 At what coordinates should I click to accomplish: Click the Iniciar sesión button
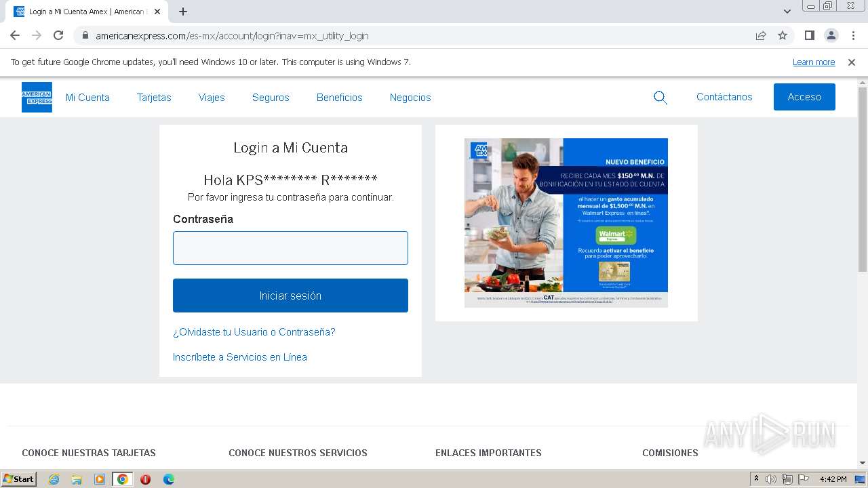point(290,296)
